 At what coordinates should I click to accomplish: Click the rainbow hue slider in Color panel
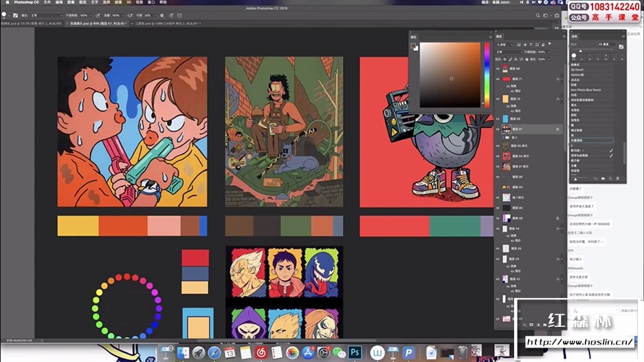(x=487, y=74)
